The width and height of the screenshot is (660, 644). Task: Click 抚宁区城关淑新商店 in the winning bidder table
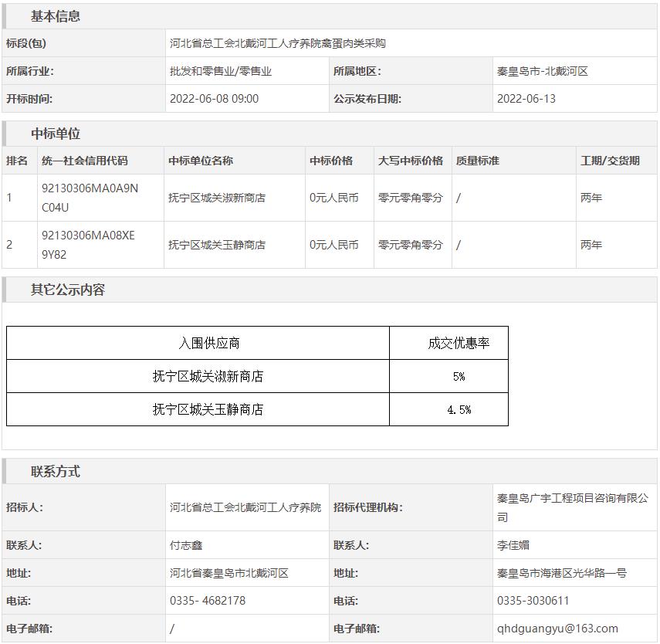217,198
